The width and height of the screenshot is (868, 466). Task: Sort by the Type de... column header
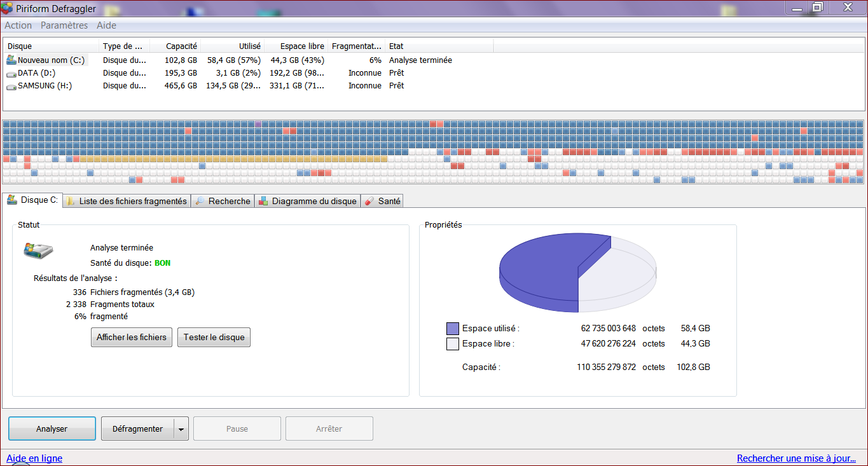125,46
